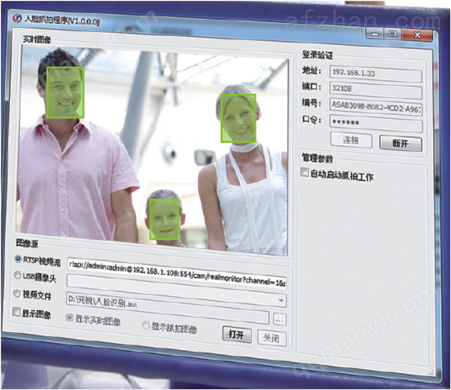
Task: Click the 地址 IP address field
Action: coord(375,74)
